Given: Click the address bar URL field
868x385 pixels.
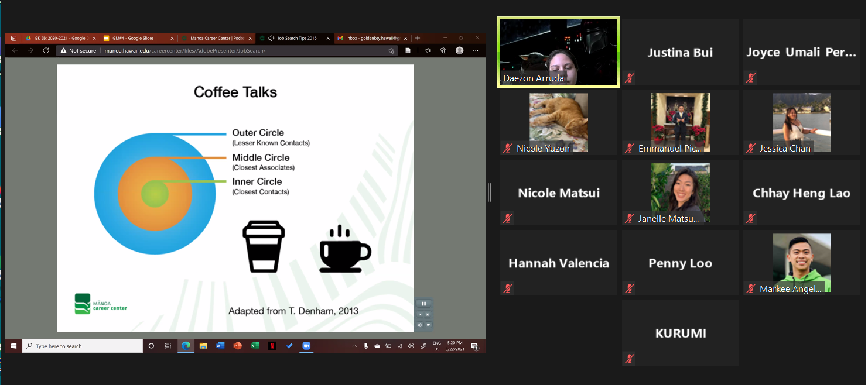Looking at the screenshot, I should click(234, 51).
